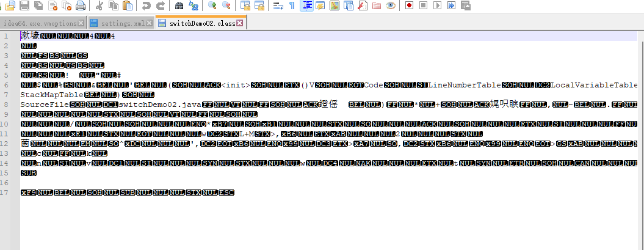Screen dimensions: 644x250
Task: Toggle word wrap in the toolbar
Action: point(278,6)
